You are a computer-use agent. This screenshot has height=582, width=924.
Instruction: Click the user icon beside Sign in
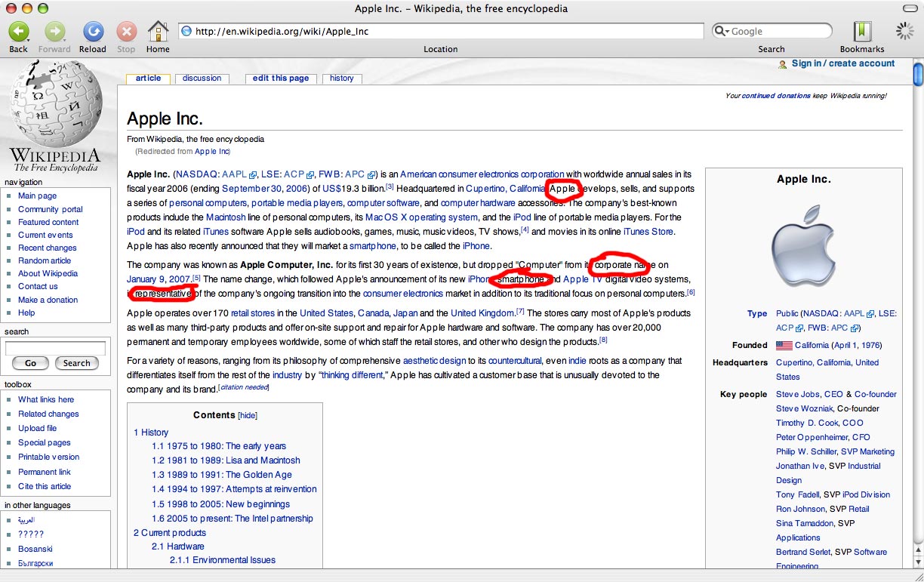point(783,64)
